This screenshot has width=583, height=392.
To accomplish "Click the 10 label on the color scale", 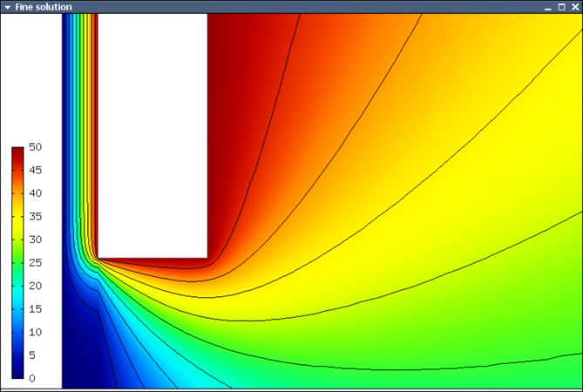I will click(x=34, y=332).
